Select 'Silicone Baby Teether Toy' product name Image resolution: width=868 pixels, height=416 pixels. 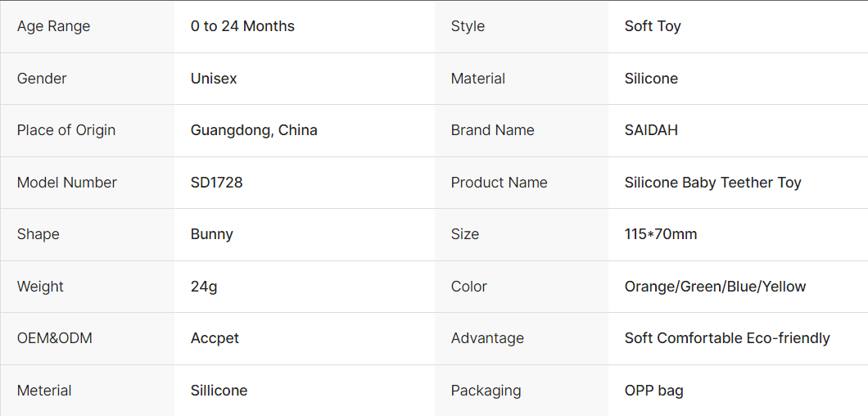coord(712,183)
